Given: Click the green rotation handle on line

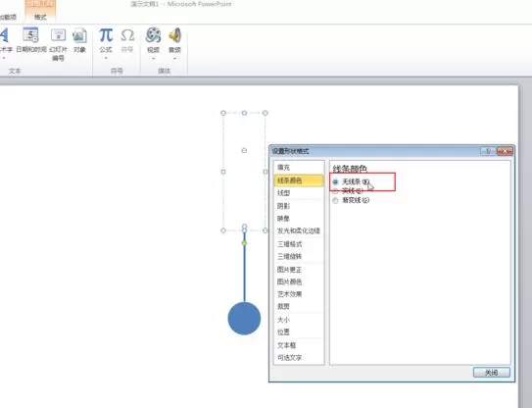Looking at the screenshot, I should tap(244, 243).
